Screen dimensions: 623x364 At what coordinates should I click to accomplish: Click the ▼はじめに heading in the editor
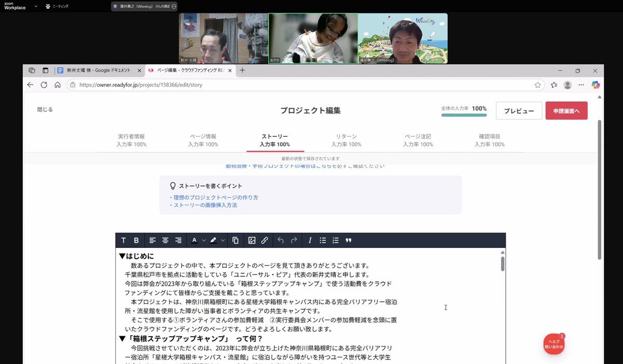pyautogui.click(x=136, y=256)
